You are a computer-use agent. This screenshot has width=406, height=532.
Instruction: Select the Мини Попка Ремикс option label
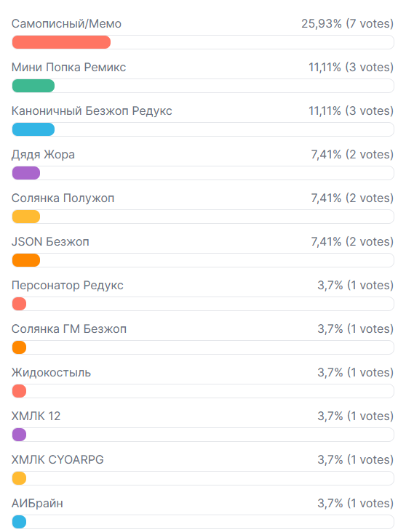coord(68,67)
